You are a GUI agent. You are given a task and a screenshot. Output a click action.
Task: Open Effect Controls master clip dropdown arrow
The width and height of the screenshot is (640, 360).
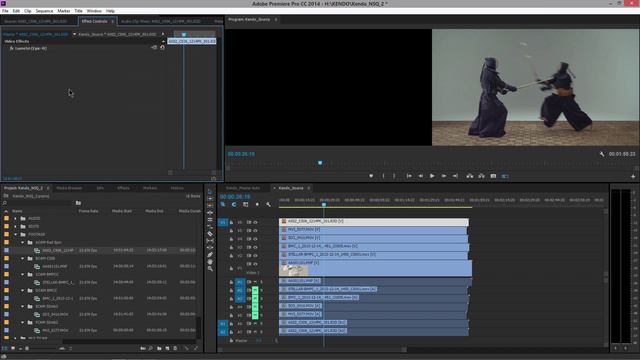[74, 34]
